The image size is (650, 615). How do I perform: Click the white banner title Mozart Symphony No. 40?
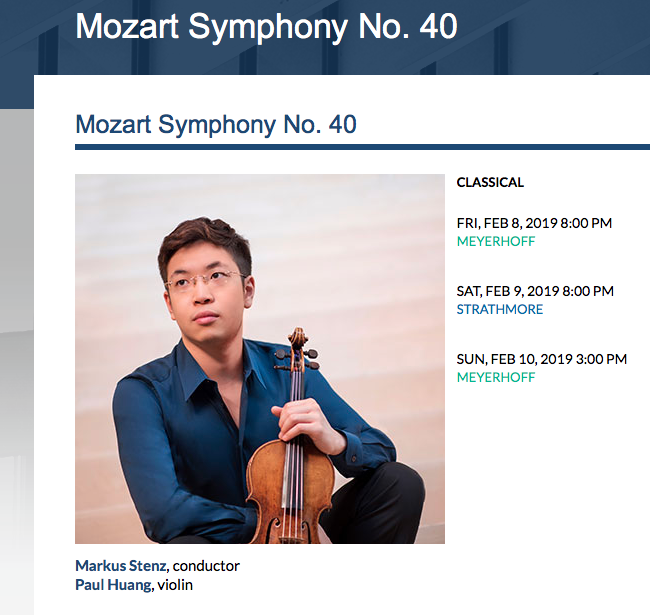pyautogui.click(x=266, y=26)
